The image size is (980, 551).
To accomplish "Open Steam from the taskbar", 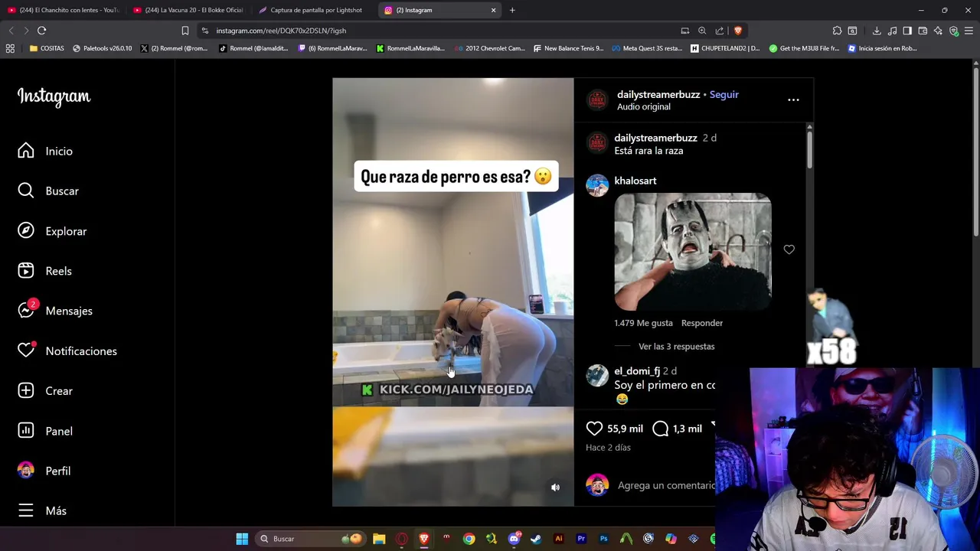I will pyautogui.click(x=536, y=539).
